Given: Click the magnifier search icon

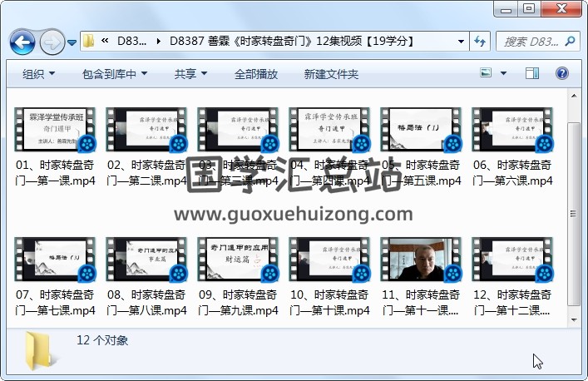Looking at the screenshot, I should [x=570, y=41].
